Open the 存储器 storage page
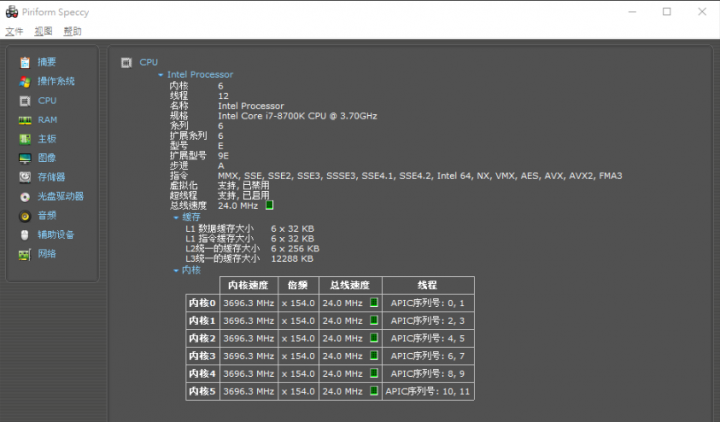 [x=51, y=177]
